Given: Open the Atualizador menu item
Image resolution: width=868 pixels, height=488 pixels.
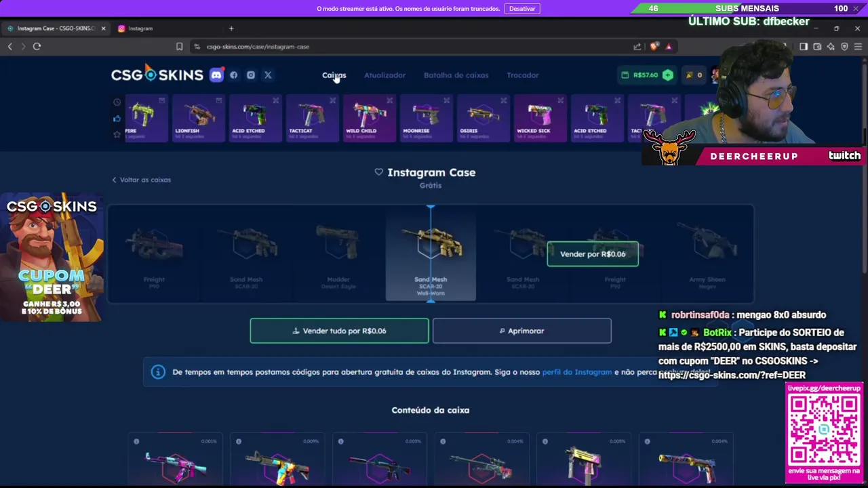Looking at the screenshot, I should [x=384, y=75].
